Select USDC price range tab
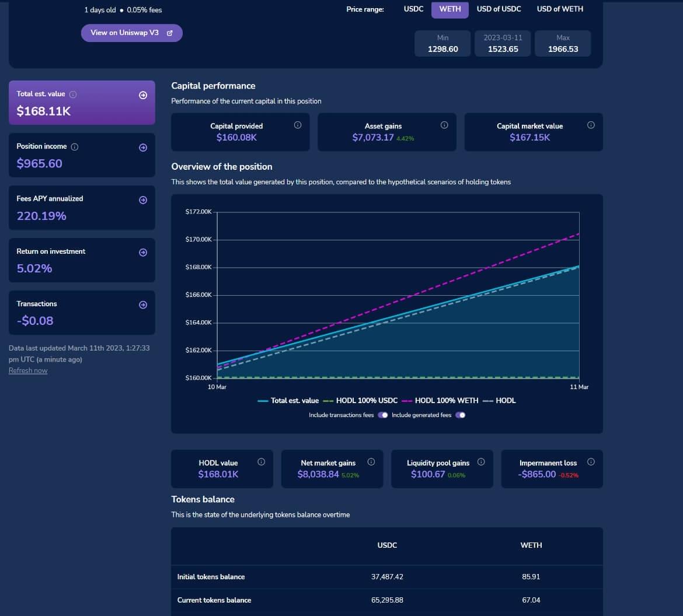 (413, 9)
